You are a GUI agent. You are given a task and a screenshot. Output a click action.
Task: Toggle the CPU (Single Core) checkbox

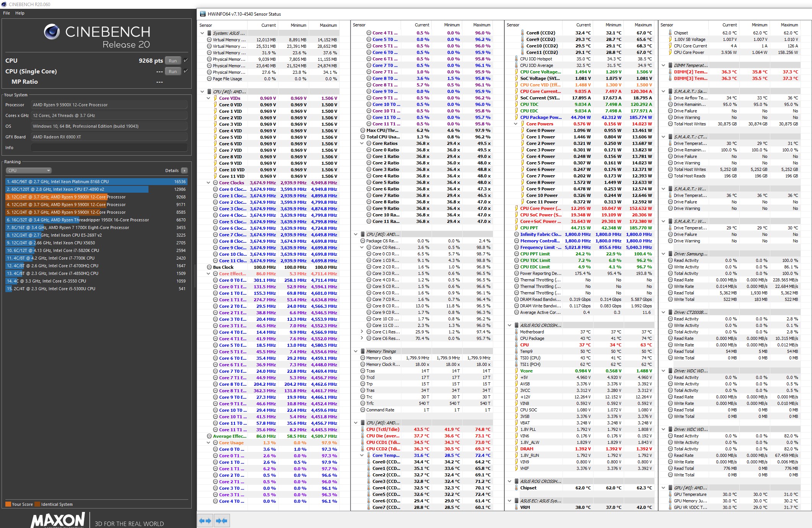tap(186, 71)
